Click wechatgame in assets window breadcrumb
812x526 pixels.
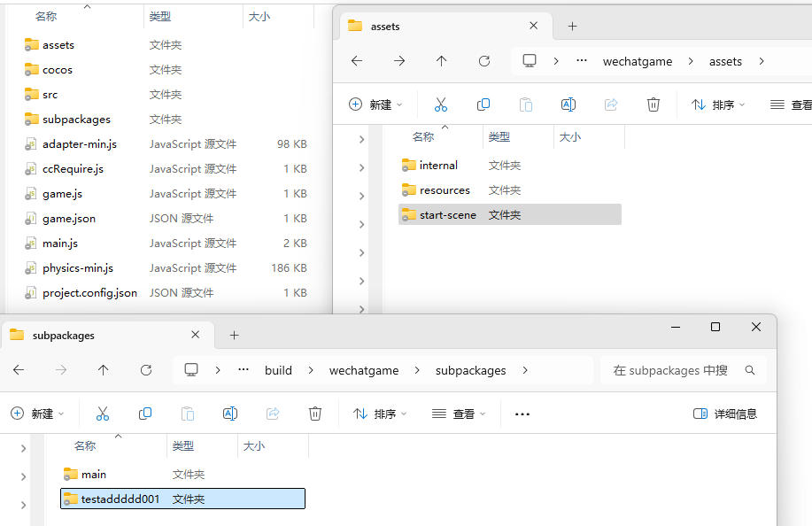638,62
